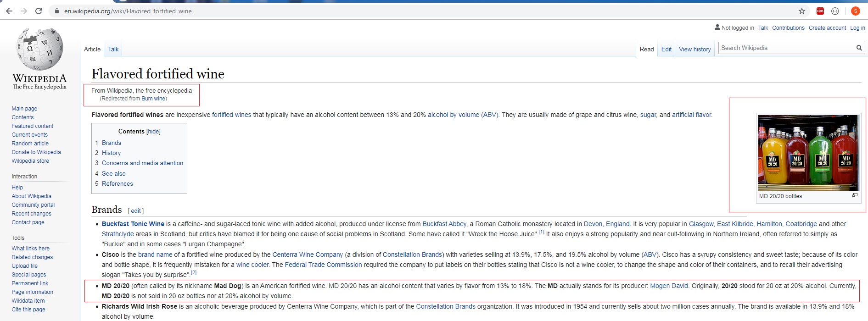868x321 pixels.
Task: Open Upload file
Action: click(25, 266)
